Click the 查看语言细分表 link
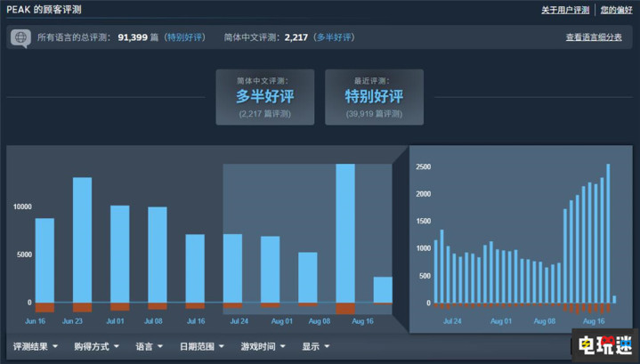This screenshot has width=640, height=364. pyautogui.click(x=594, y=37)
